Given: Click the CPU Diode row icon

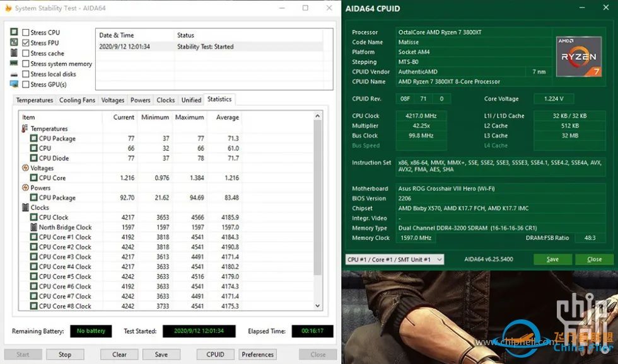Looking at the screenshot, I should coord(34,158).
